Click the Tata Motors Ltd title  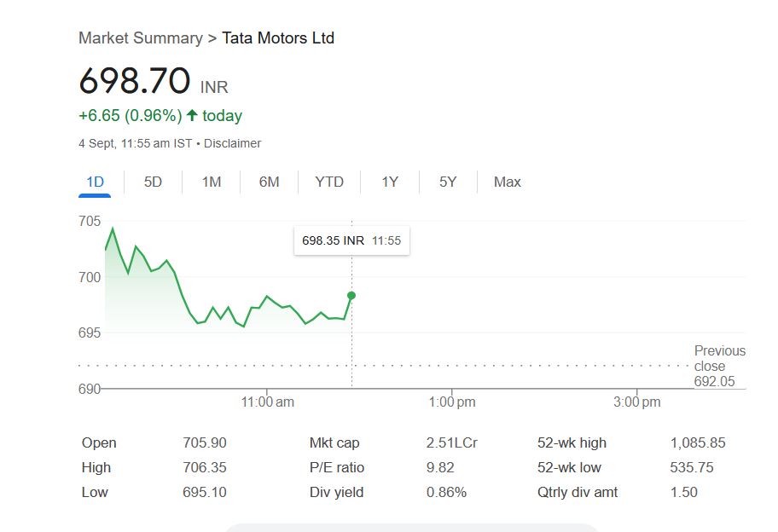point(278,38)
